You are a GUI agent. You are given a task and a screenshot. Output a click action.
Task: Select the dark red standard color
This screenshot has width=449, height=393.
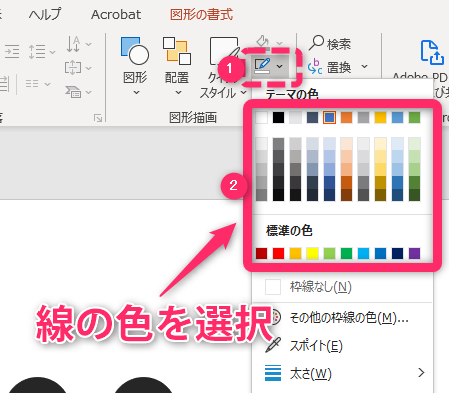(x=262, y=253)
